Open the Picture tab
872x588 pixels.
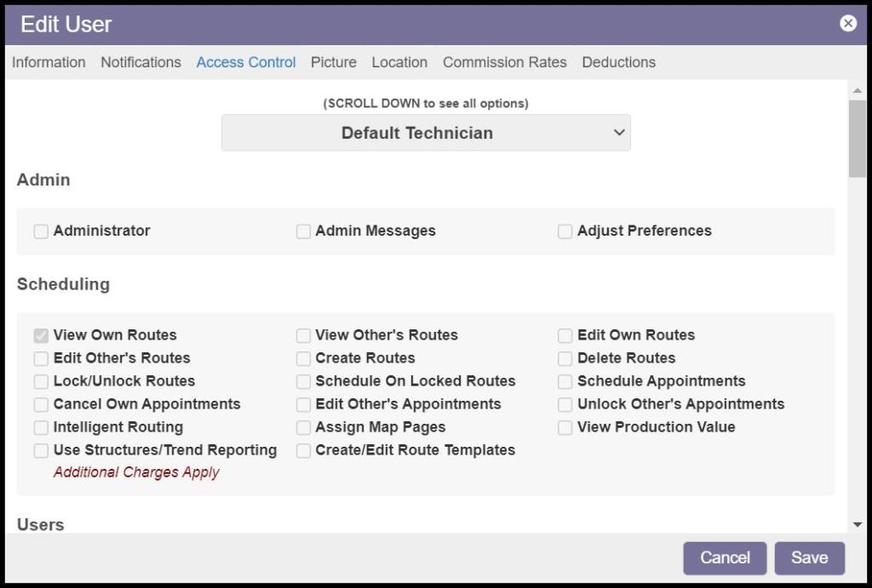333,62
